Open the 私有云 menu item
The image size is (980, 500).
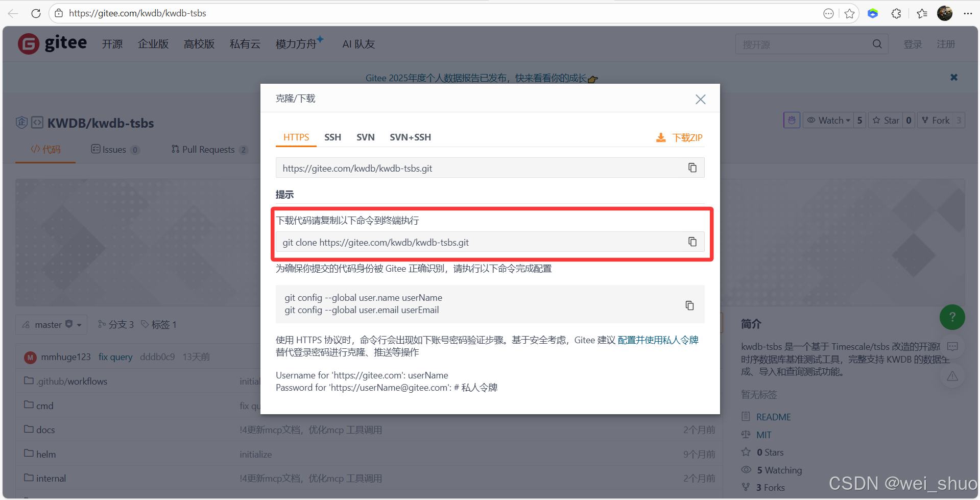[x=245, y=44]
